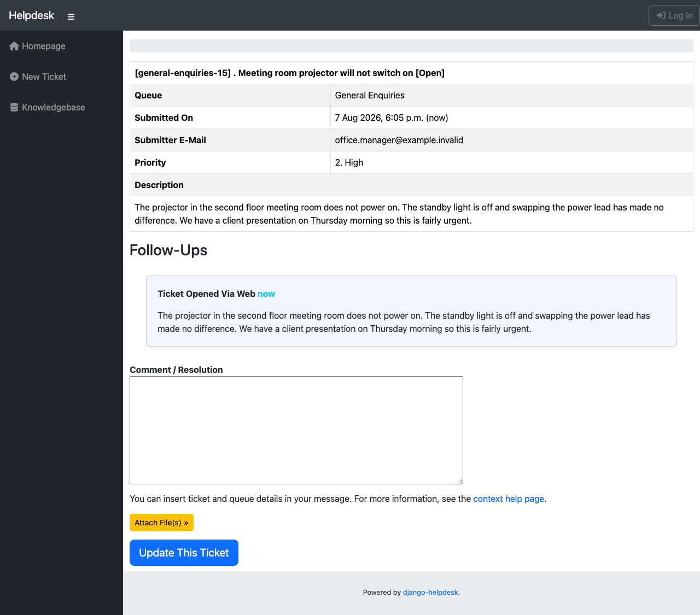Select the priority value '2. High'
Viewport: 700px width, 615px height.
click(349, 162)
